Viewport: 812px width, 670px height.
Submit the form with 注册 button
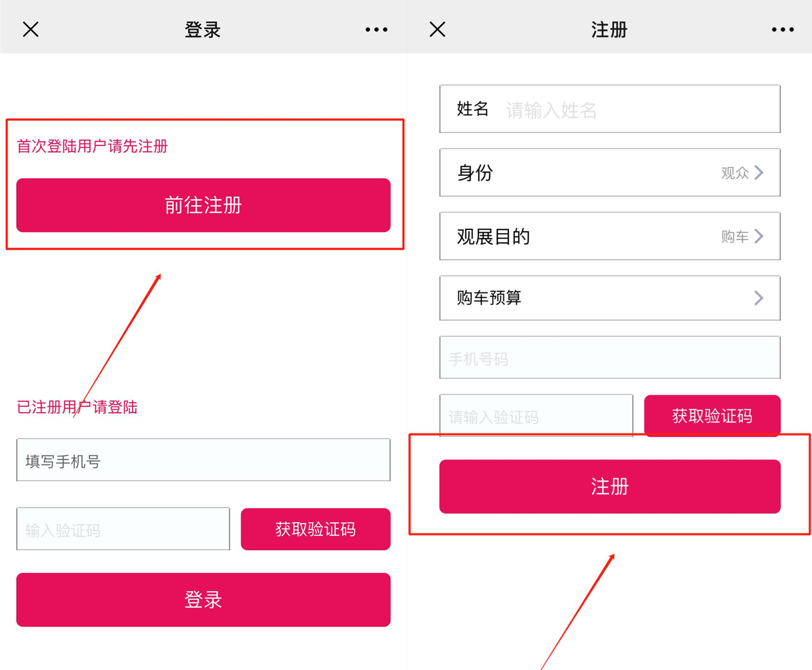pyautogui.click(x=610, y=487)
